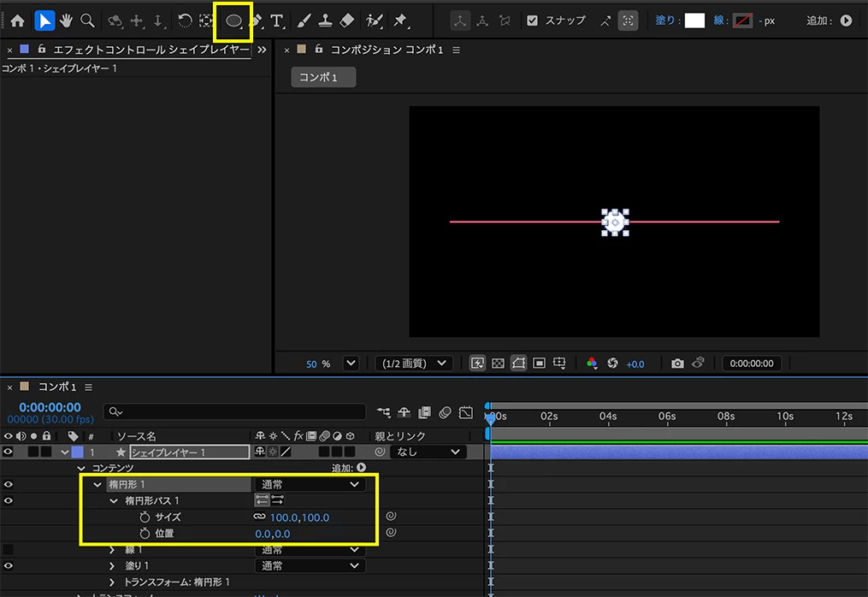868x597 pixels.
Task: Toggle mask and shape path visibility
Action: coord(519,364)
